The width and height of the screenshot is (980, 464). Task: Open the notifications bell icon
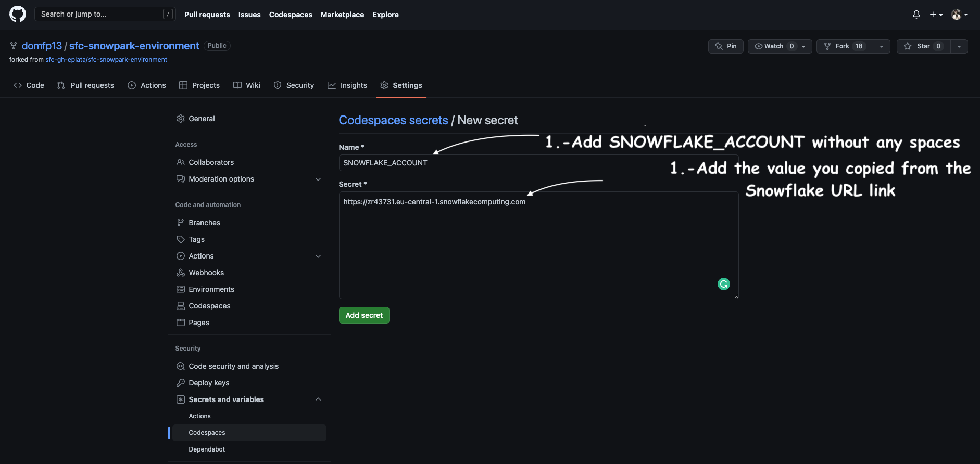click(x=916, y=15)
